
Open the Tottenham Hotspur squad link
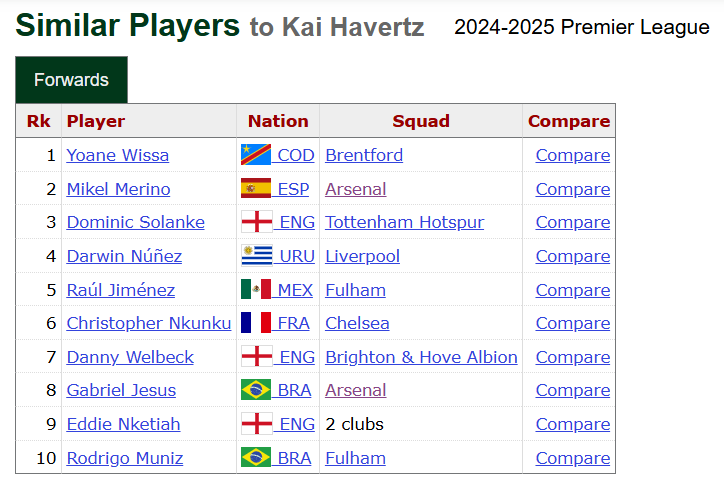[x=404, y=222]
